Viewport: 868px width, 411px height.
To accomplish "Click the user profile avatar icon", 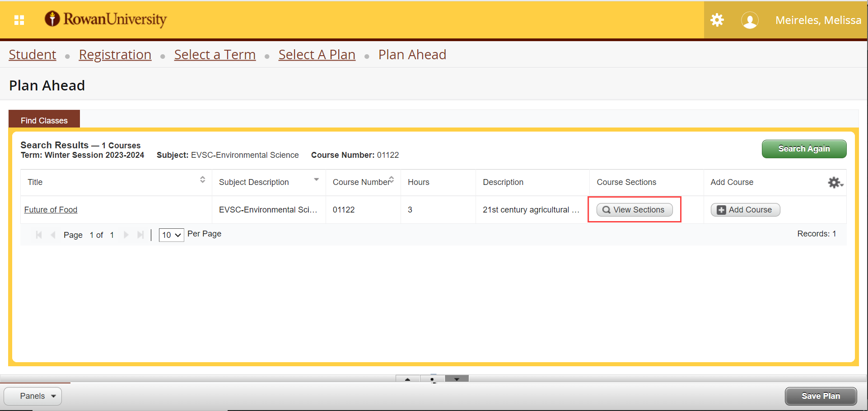I will (x=749, y=20).
